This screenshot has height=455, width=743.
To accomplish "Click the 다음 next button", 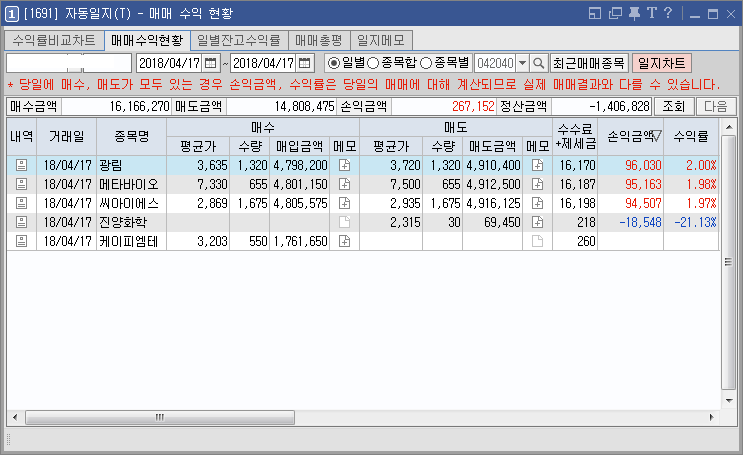I will (716, 107).
